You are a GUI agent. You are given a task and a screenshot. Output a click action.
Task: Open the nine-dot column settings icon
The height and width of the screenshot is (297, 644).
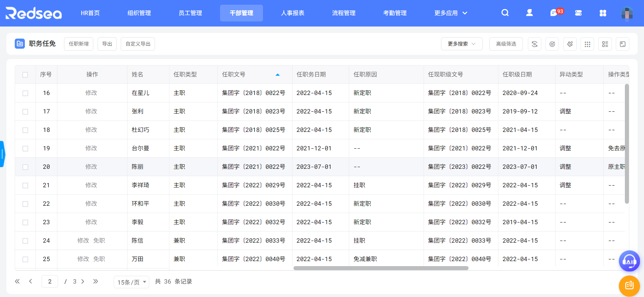587,44
